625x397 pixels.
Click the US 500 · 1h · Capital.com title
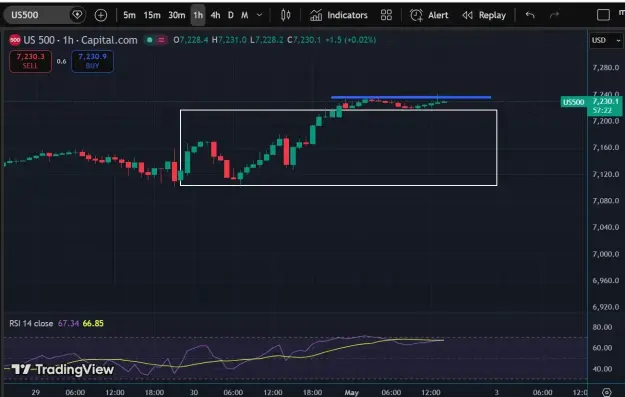pos(80,40)
